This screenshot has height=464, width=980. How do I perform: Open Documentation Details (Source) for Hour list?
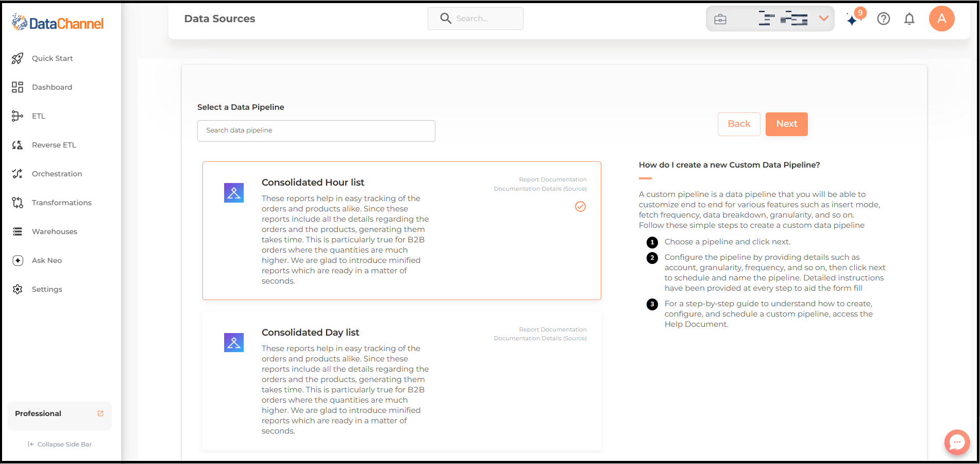coord(540,189)
